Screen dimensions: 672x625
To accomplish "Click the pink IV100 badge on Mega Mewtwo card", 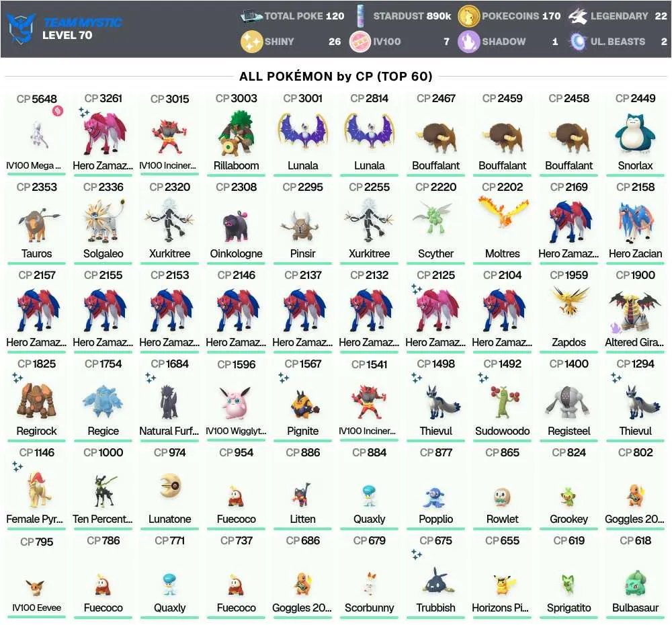I will (x=58, y=111).
